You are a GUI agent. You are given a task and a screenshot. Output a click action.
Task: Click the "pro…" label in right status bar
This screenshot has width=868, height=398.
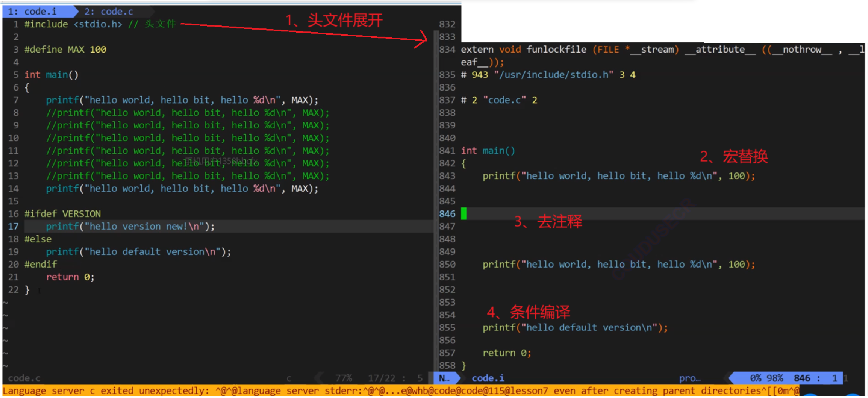point(690,378)
